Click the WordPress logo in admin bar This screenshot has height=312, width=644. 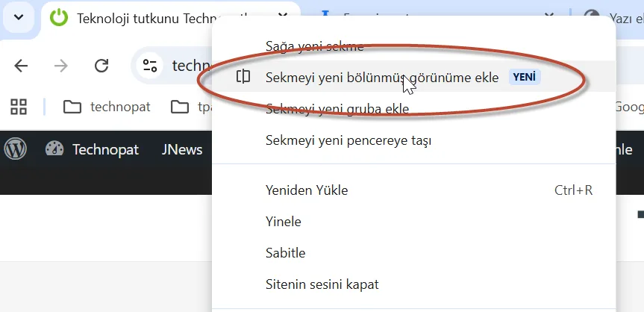[x=15, y=149]
